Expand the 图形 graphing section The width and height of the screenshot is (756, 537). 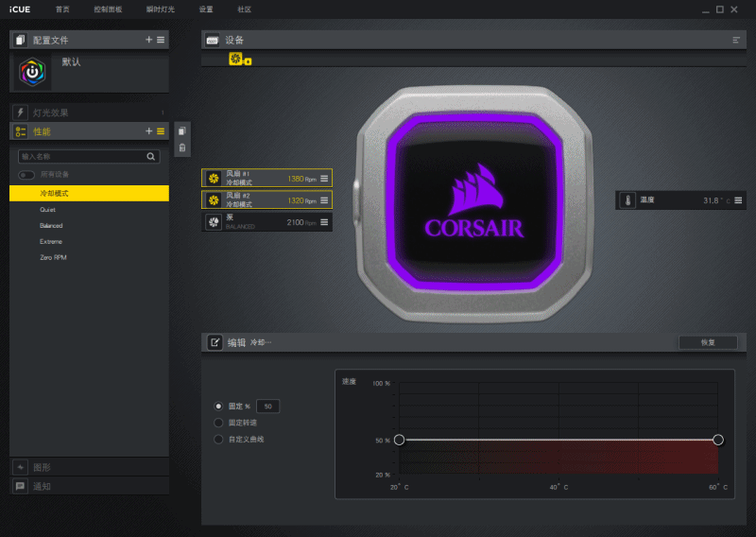pos(89,467)
